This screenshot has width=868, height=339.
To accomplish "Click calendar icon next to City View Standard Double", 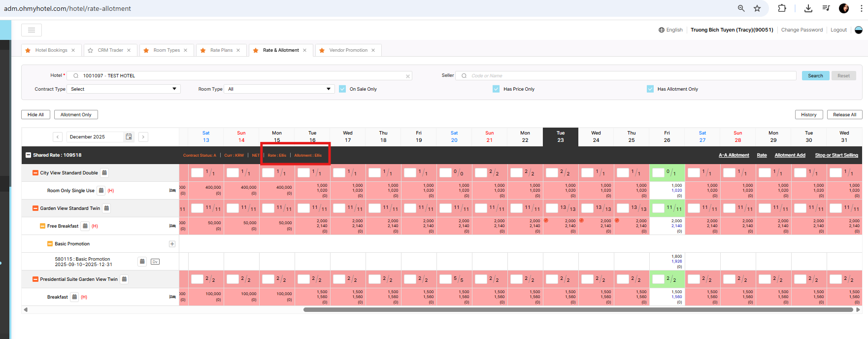I will click(104, 173).
